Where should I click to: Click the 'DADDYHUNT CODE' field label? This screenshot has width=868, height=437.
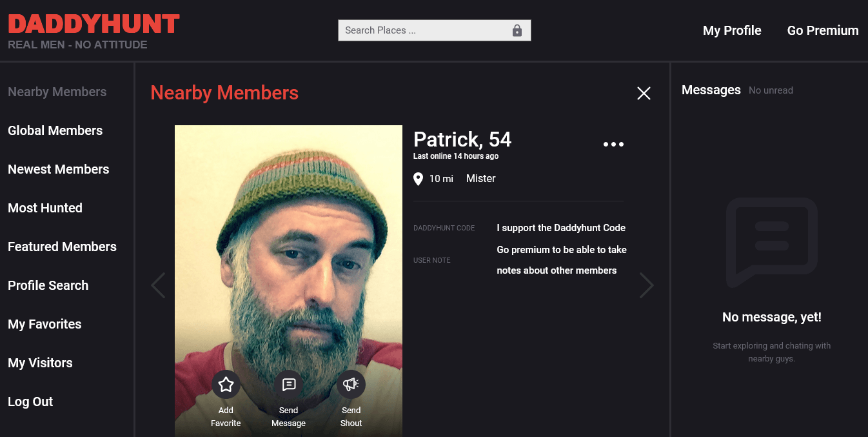tap(444, 229)
